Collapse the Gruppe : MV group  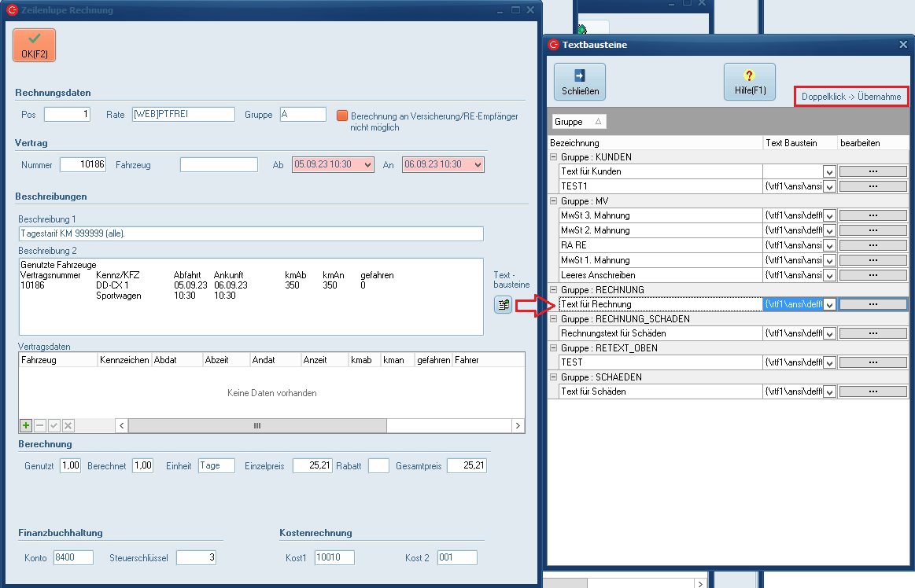pyautogui.click(x=554, y=201)
